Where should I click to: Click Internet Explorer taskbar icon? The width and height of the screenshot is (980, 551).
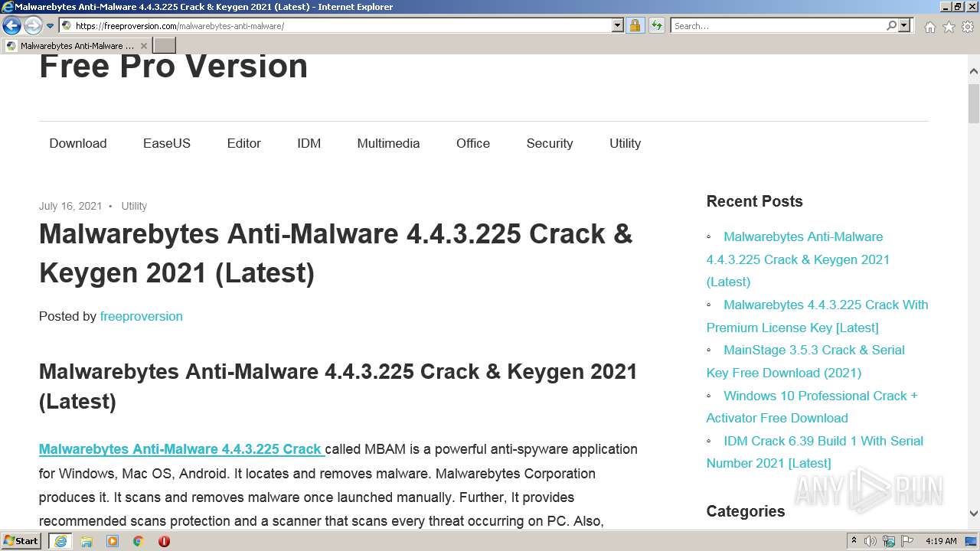60,541
